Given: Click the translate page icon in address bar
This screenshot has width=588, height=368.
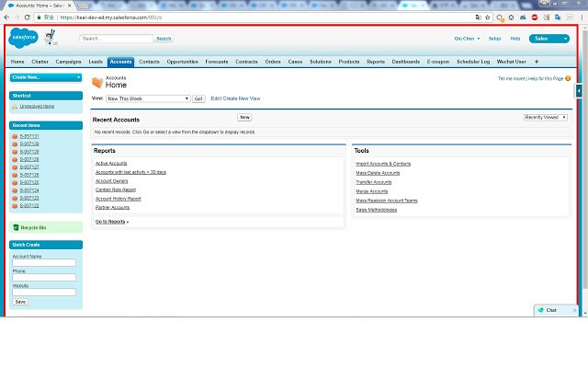Looking at the screenshot, I should [x=478, y=17].
